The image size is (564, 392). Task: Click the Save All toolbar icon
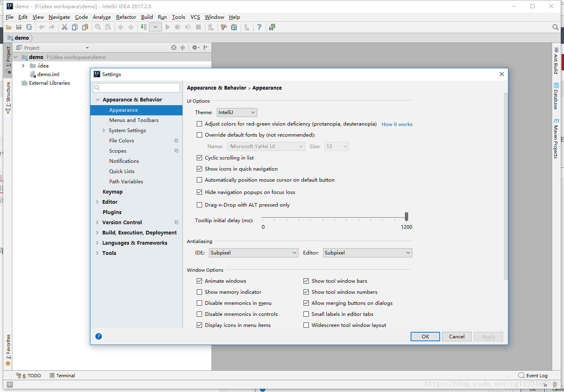(19, 27)
